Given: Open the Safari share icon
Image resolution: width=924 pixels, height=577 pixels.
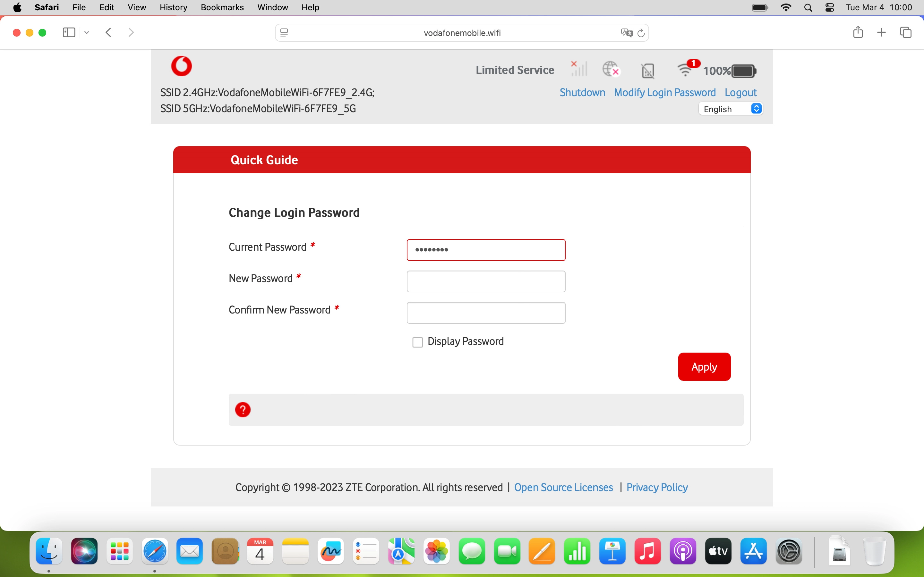Looking at the screenshot, I should coord(858,32).
